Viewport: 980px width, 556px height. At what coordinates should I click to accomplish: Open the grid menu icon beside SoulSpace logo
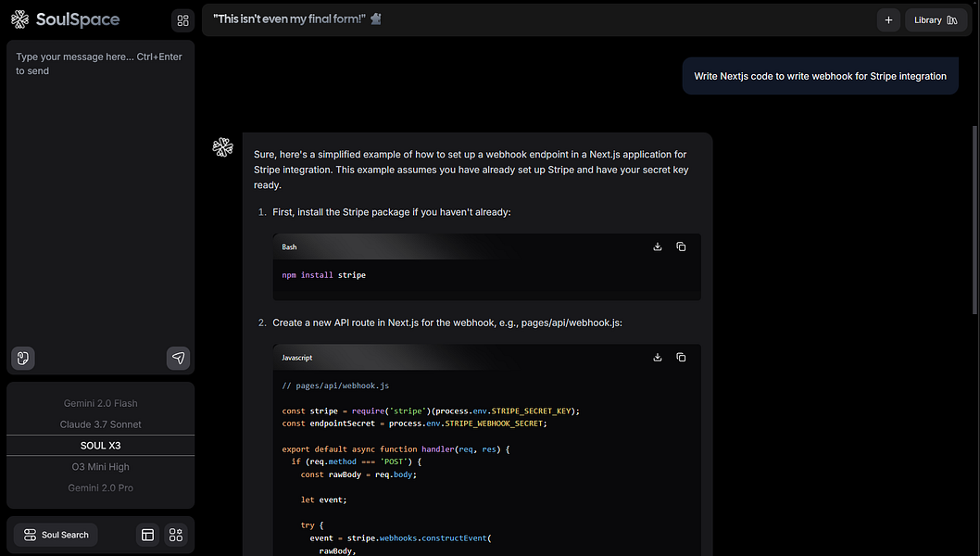[182, 19]
